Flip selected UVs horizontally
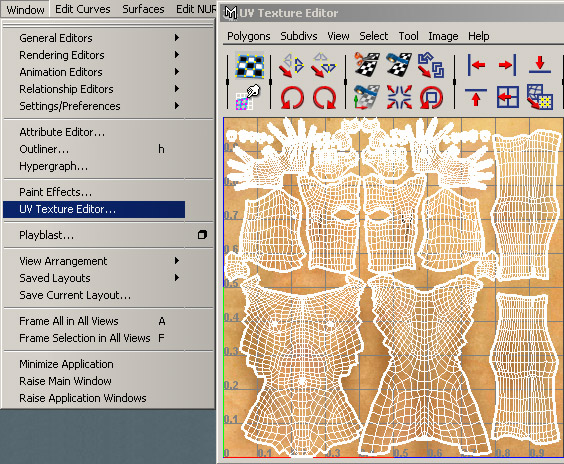Viewport: 564px width, 464px height. [x=292, y=65]
